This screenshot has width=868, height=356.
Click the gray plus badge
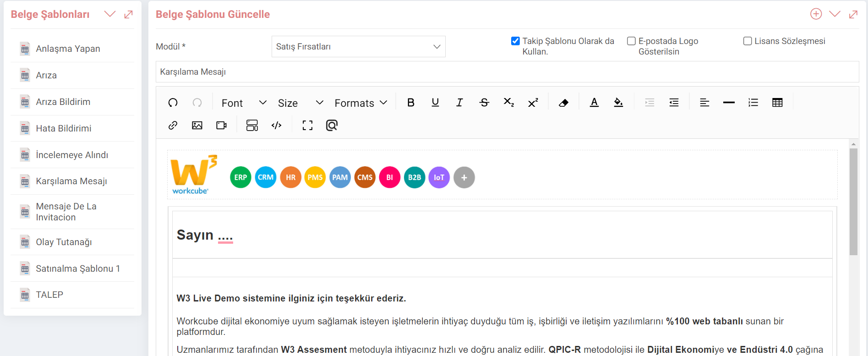point(464,177)
